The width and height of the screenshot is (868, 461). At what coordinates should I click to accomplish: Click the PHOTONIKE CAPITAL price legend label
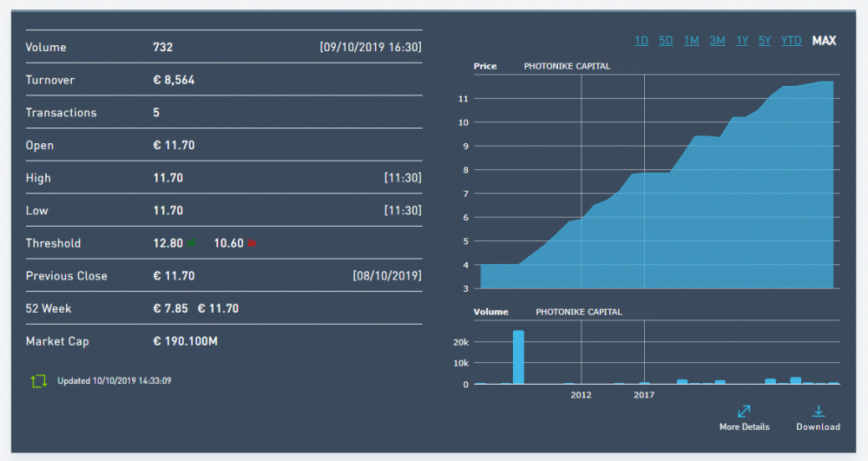click(567, 66)
